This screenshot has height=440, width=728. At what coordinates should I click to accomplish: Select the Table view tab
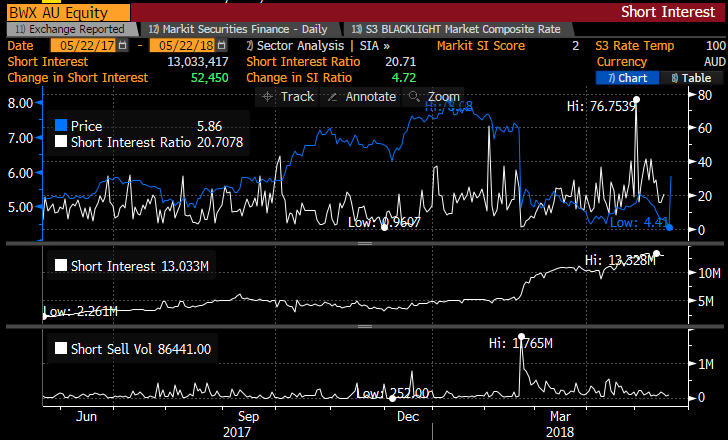pyautogui.click(x=691, y=78)
